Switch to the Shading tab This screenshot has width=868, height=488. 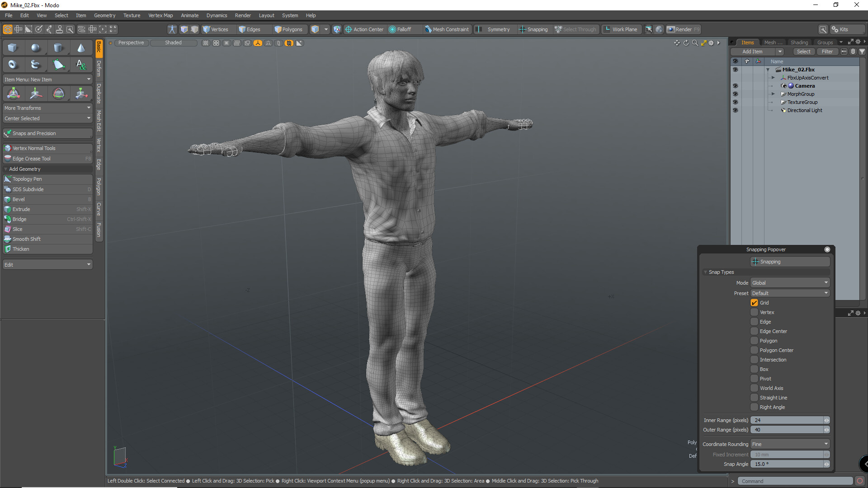click(799, 42)
